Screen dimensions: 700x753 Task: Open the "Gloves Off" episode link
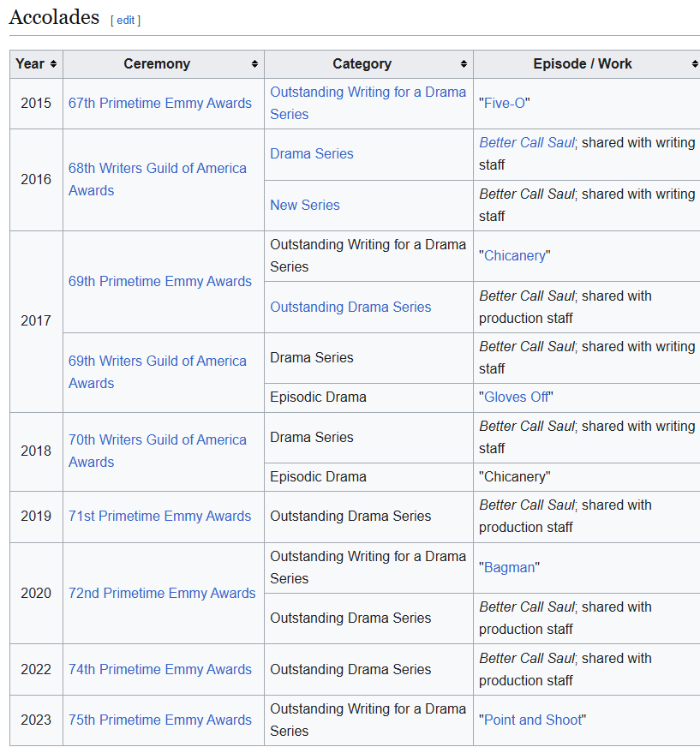pyautogui.click(x=516, y=397)
